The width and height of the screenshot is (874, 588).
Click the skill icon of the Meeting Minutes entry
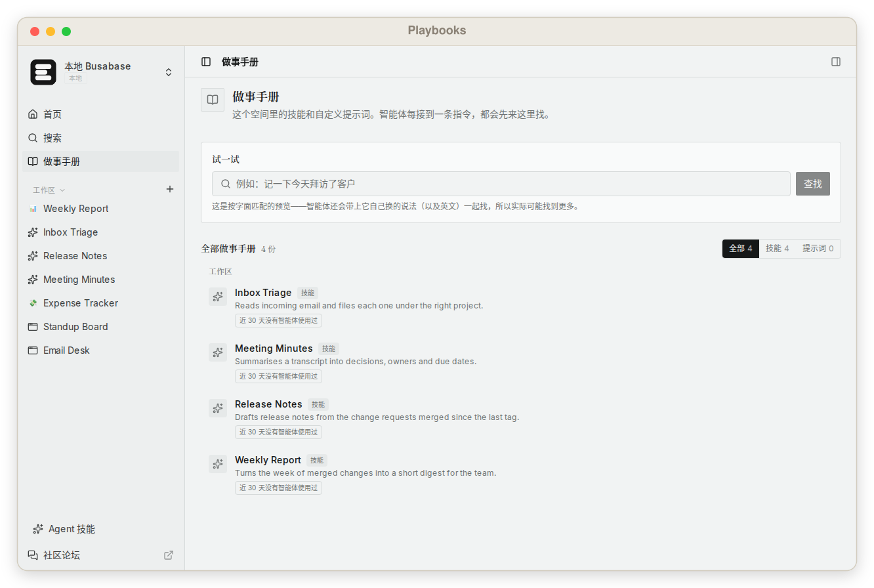[218, 352]
